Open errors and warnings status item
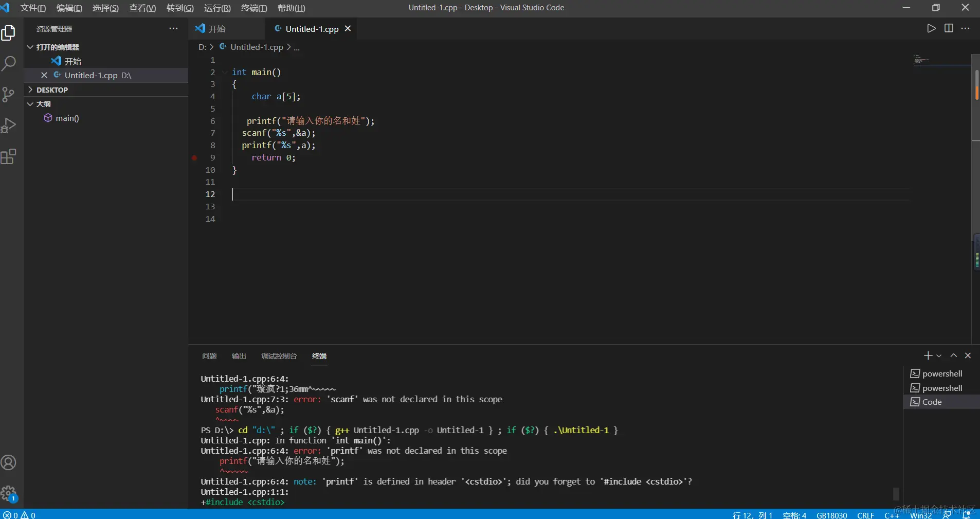980x519 pixels. pos(19,514)
